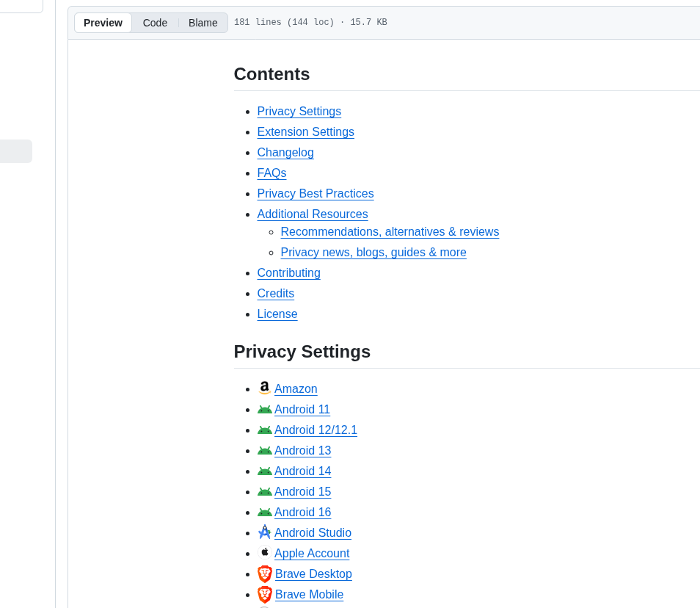Viewport: 700px width, 608px height.
Task: Open the Extension Settings link
Action: (306, 131)
